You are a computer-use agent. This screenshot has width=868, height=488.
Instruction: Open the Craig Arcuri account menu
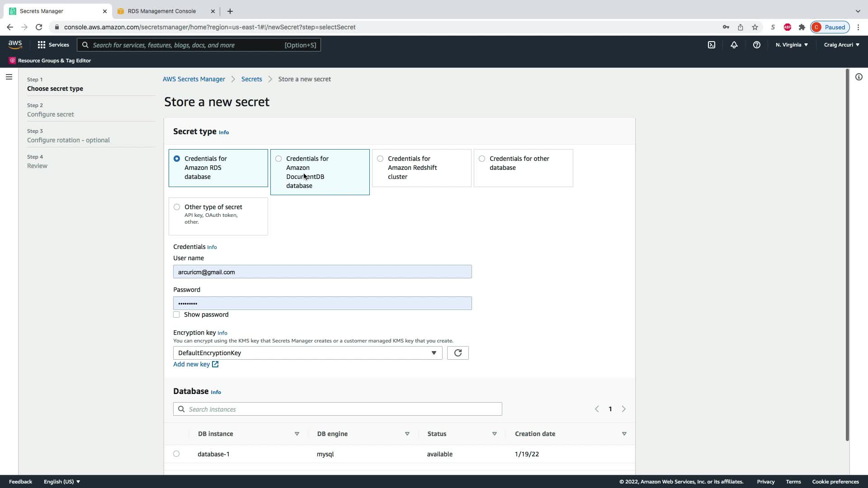(841, 45)
